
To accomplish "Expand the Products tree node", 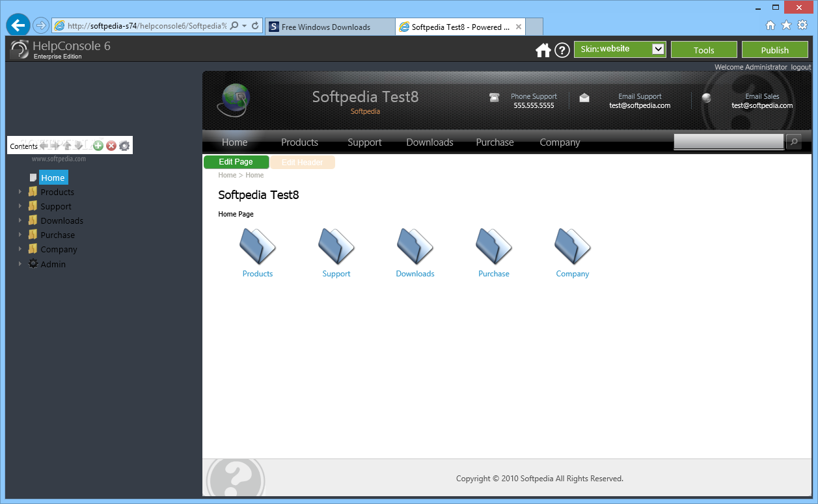I will point(20,192).
